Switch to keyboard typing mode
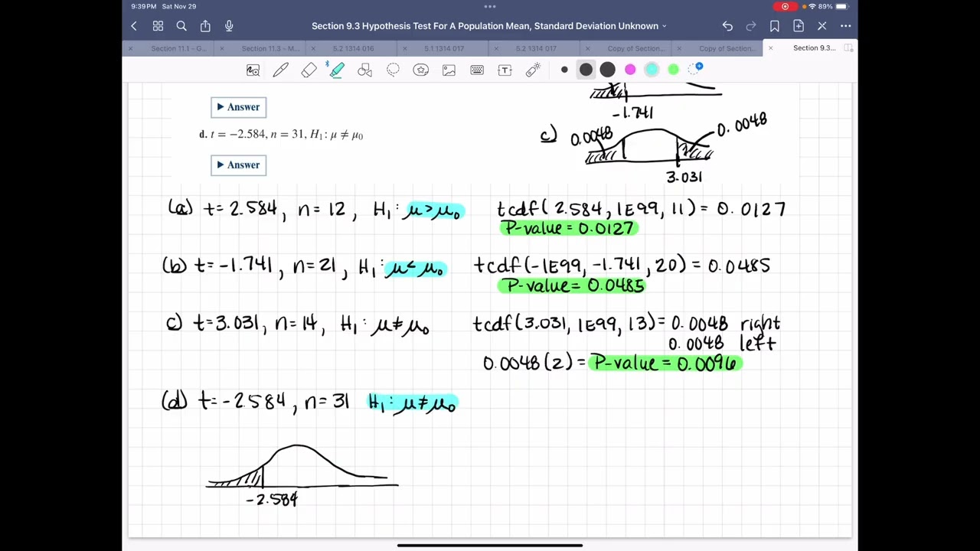980x551 pixels. point(477,70)
